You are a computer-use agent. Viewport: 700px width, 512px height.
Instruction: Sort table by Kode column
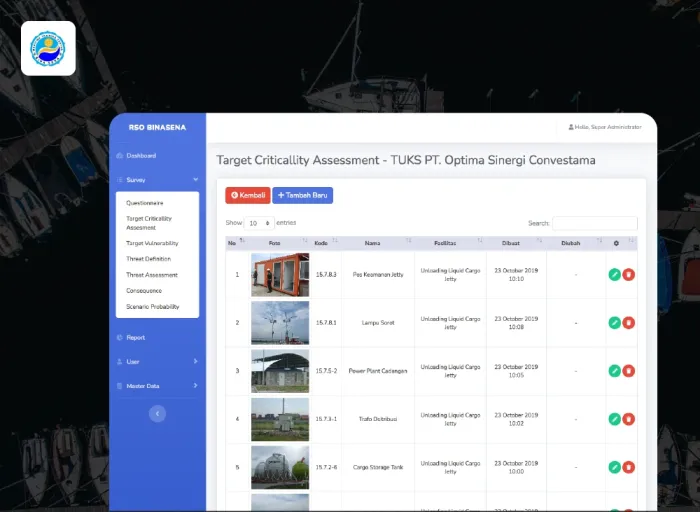[x=326, y=243]
